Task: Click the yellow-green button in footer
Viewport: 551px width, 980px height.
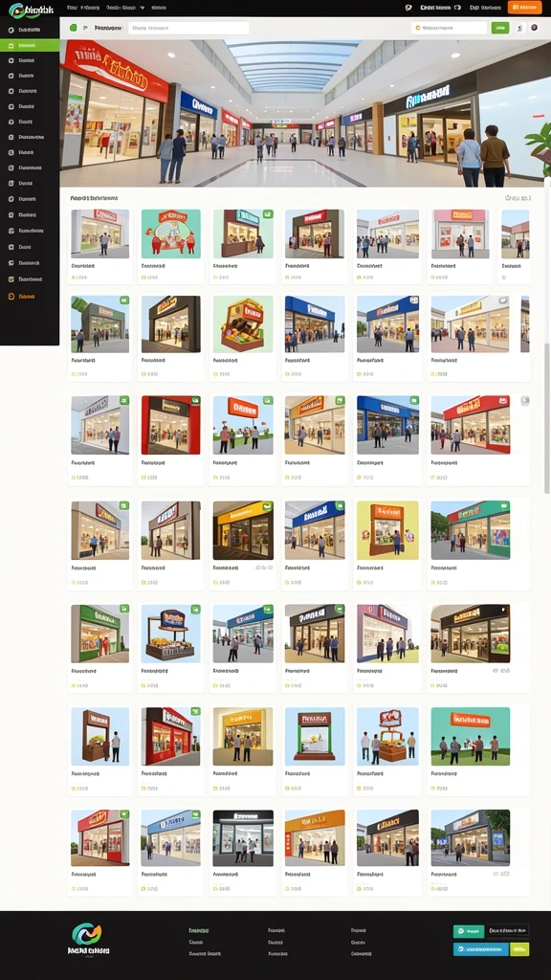Action: tap(519, 949)
